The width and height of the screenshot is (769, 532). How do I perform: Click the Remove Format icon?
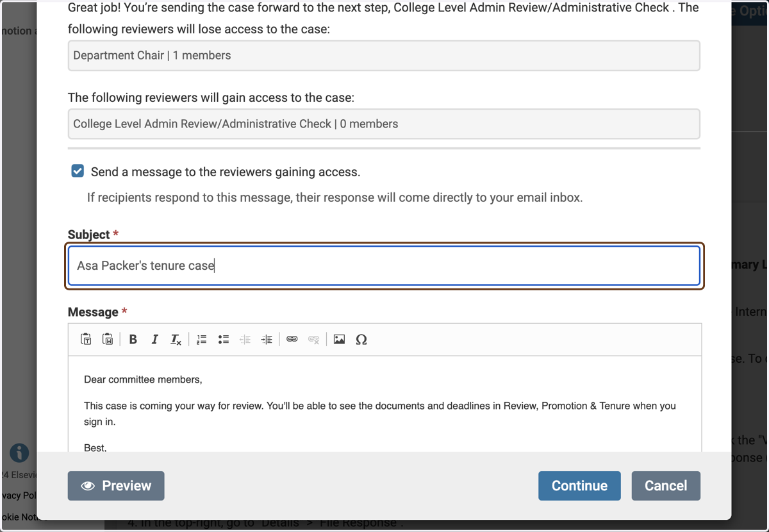[x=176, y=339]
